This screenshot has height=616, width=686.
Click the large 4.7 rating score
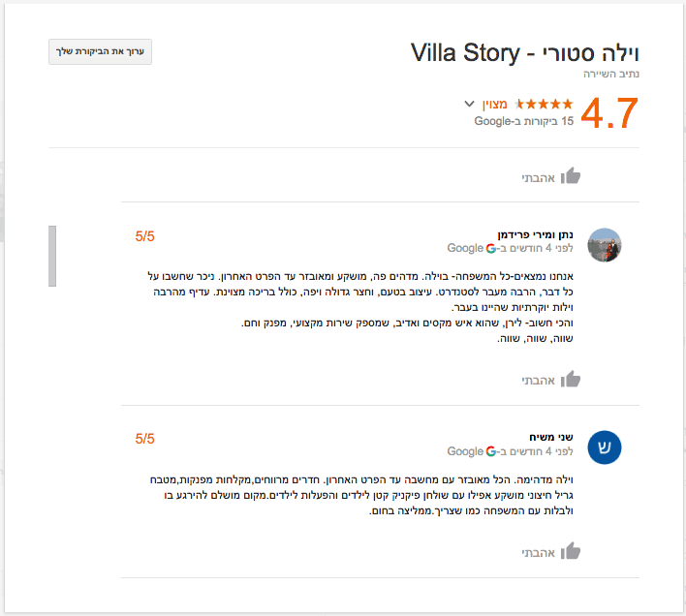pos(609,113)
